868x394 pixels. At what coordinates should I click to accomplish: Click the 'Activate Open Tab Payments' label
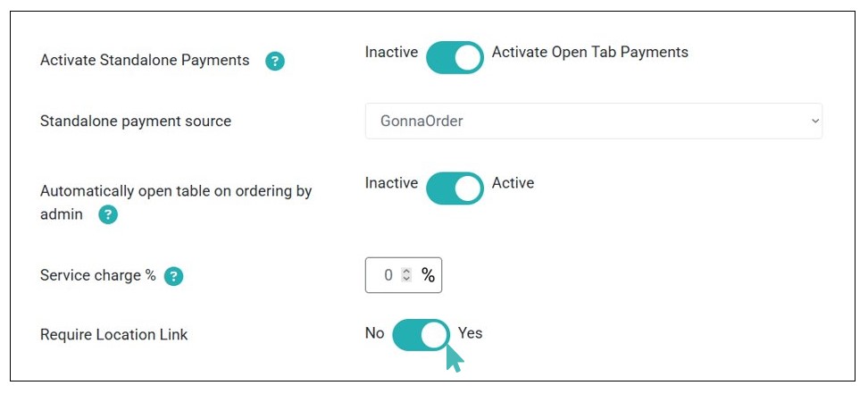coord(589,52)
